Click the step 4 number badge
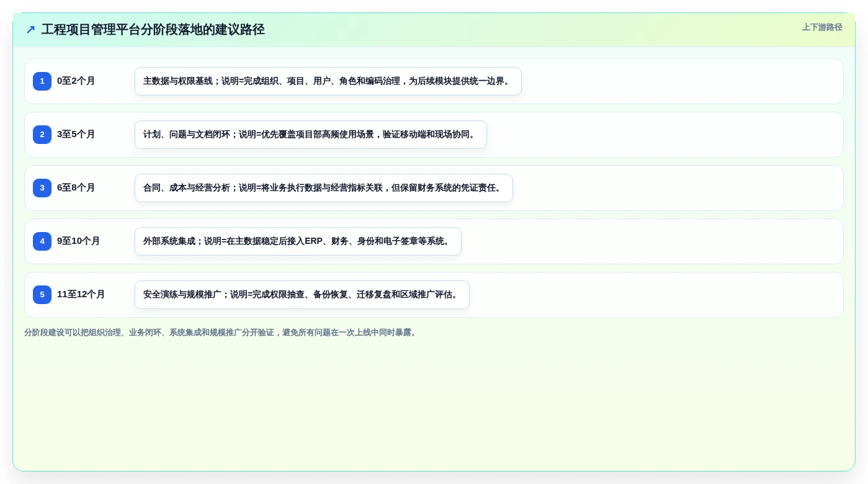Screen dimensions: 868x484 42,241
